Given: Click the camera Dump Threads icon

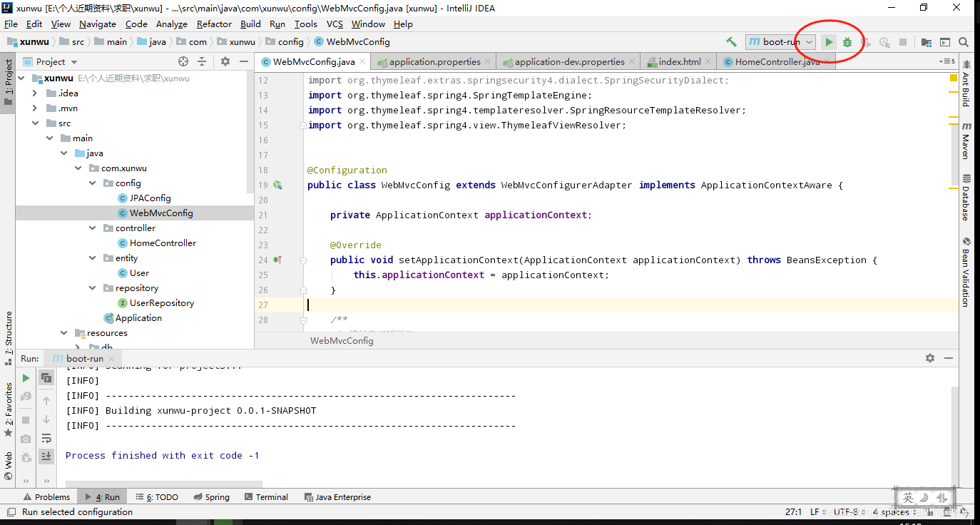Looking at the screenshot, I should [x=26, y=439].
